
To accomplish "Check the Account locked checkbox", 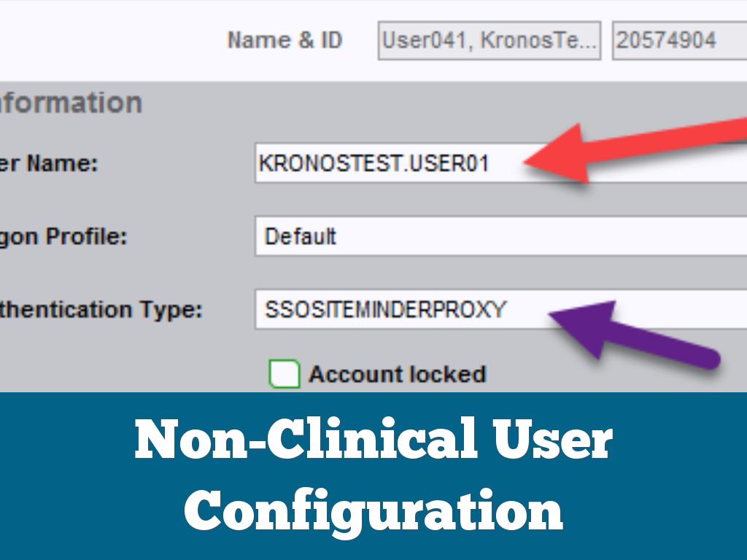I will (285, 375).
